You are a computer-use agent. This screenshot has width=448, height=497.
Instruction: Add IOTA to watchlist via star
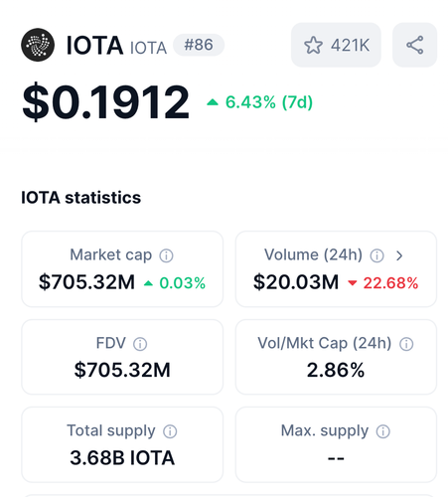(x=313, y=45)
